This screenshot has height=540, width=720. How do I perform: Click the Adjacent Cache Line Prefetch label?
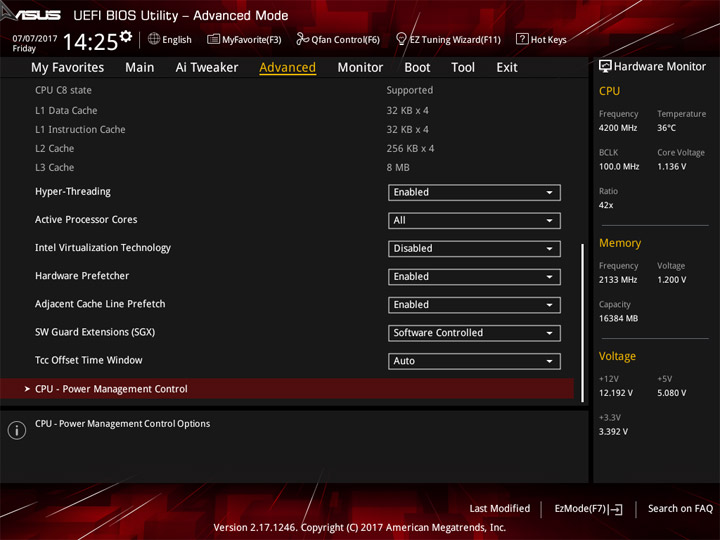pos(100,304)
